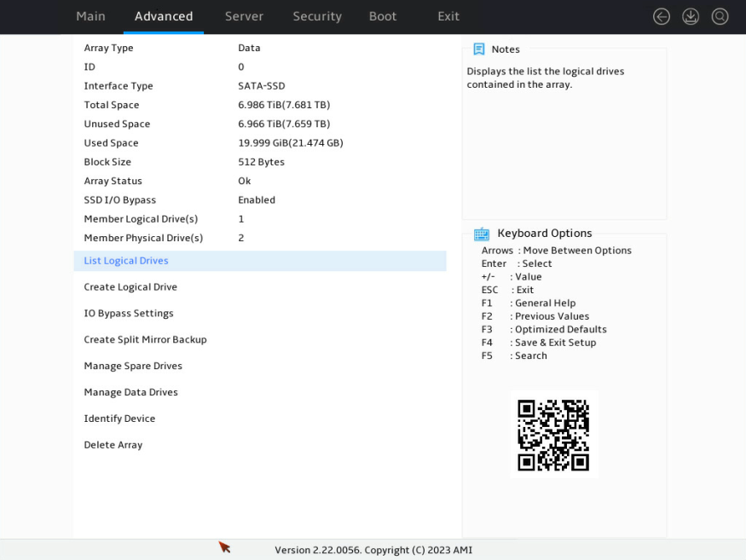Click 'F4 : Save & Exit Setup' hint
This screenshot has width=746, height=560.
539,343
